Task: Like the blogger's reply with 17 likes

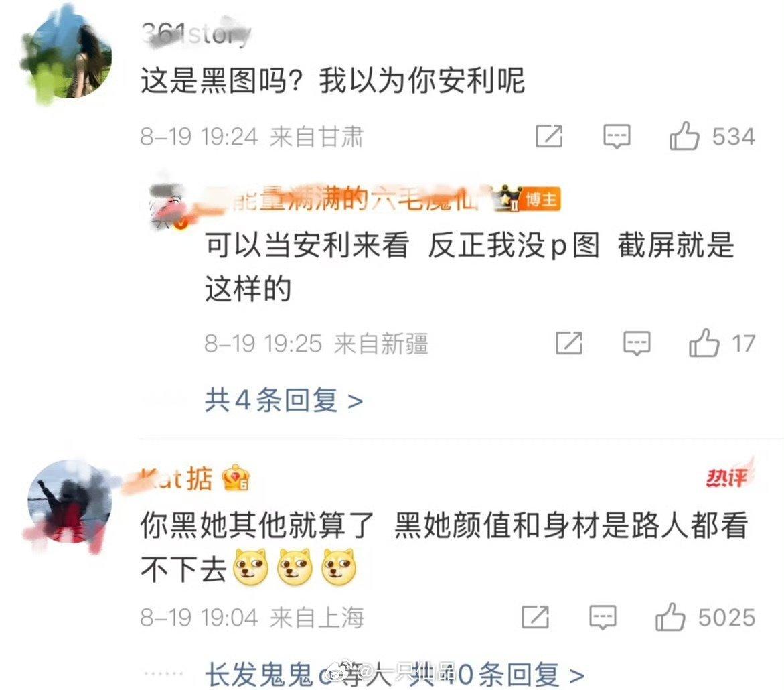Action: [722, 343]
